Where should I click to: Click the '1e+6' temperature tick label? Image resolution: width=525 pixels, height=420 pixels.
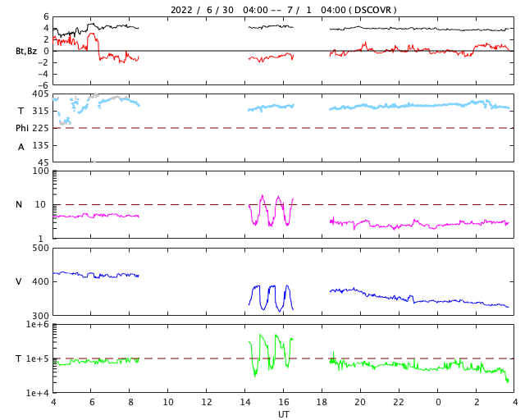coord(37,325)
